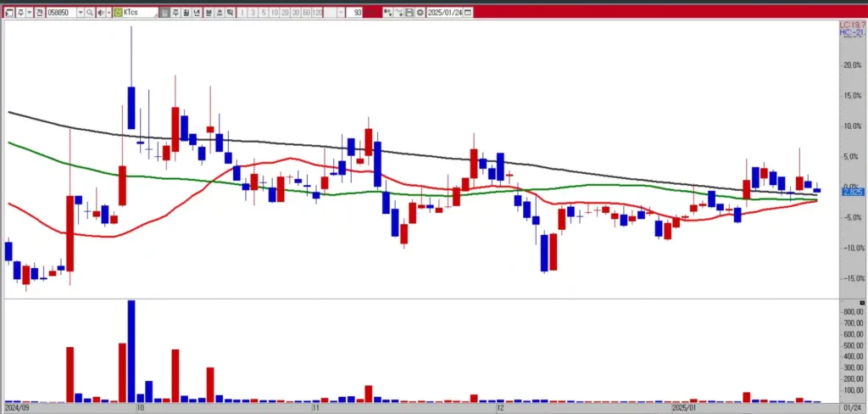Click the window layout icon in toolbar
The image size is (868, 414).
[x=8, y=13]
